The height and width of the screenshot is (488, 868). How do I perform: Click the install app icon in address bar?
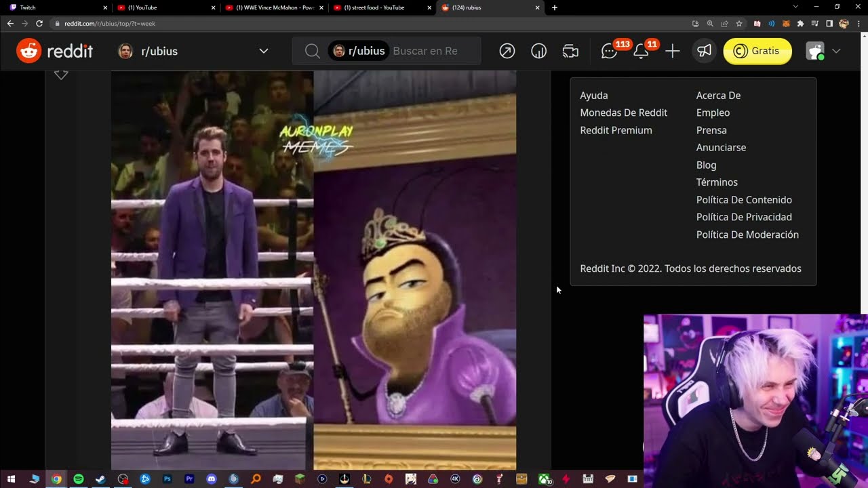696,23
